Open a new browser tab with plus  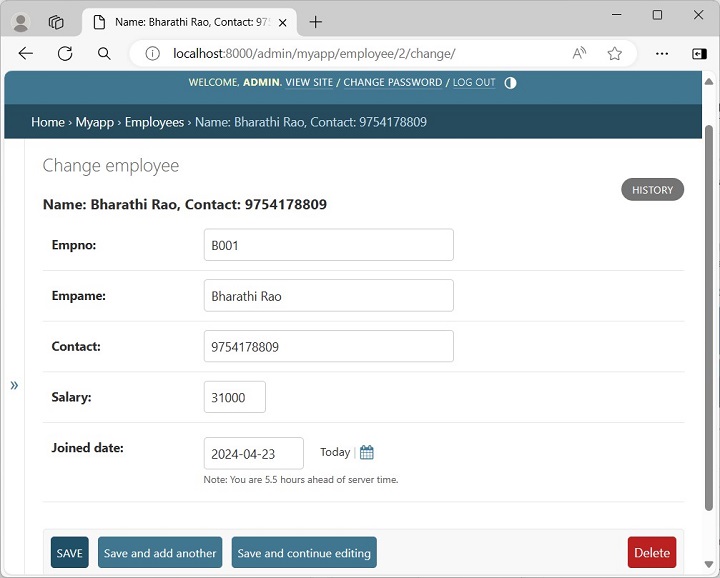pyautogui.click(x=315, y=22)
